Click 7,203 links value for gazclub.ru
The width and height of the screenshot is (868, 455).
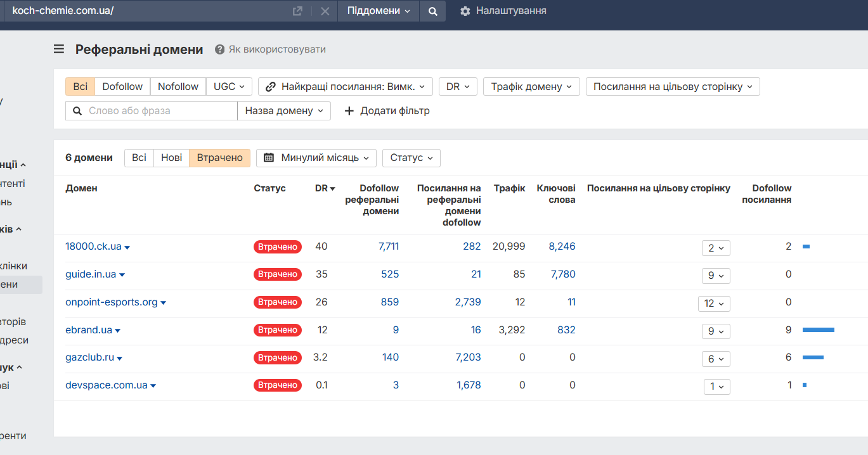[x=468, y=357]
